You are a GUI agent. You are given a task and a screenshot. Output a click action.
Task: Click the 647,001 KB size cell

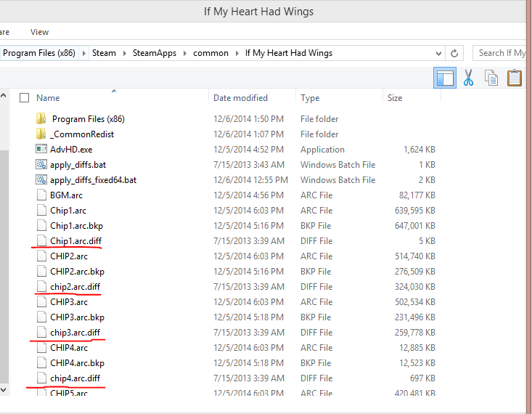[414, 225]
